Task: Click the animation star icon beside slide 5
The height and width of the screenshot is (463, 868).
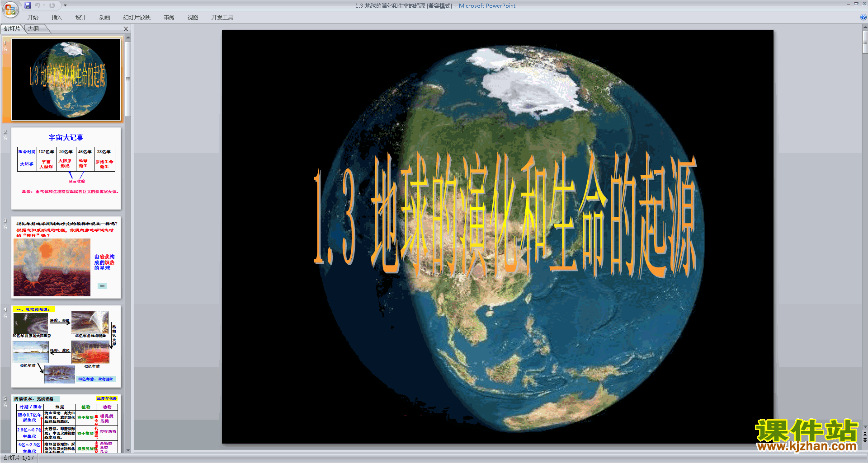Action: click(x=5, y=404)
